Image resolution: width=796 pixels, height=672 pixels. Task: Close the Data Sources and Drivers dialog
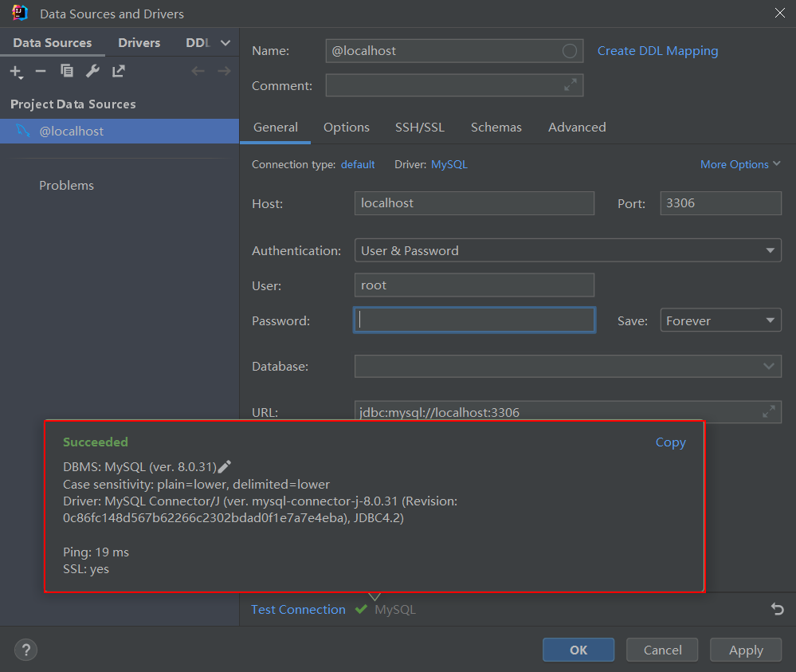780,13
